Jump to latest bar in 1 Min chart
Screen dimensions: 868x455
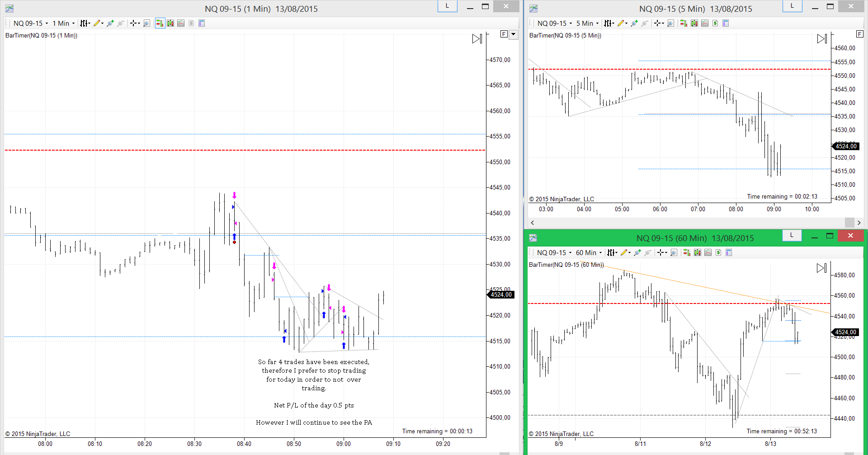click(x=477, y=39)
